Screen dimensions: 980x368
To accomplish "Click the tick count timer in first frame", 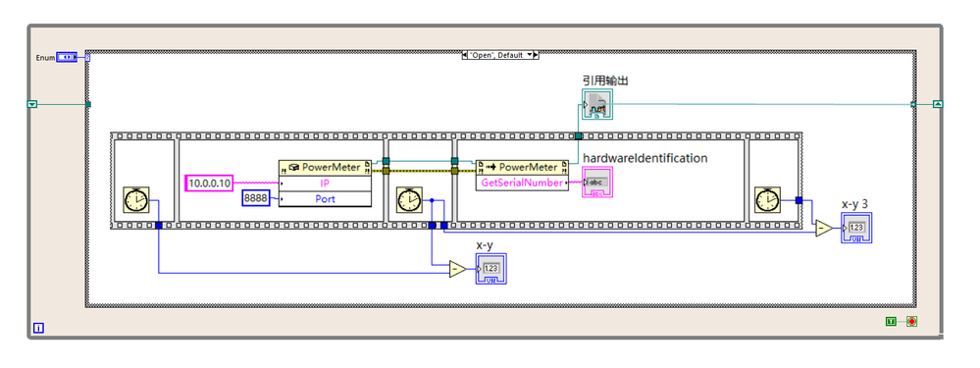I will coord(136,200).
